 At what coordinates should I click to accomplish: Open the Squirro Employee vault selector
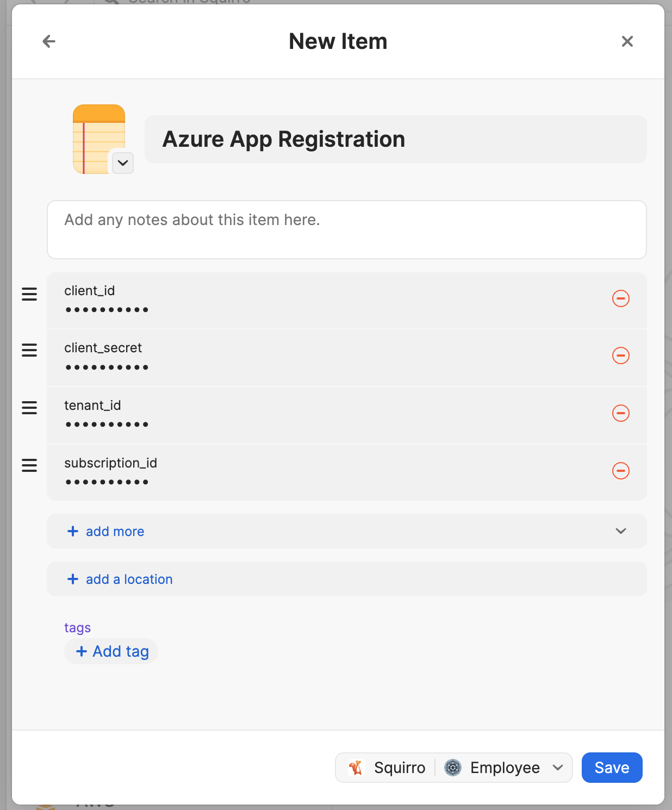click(453, 768)
